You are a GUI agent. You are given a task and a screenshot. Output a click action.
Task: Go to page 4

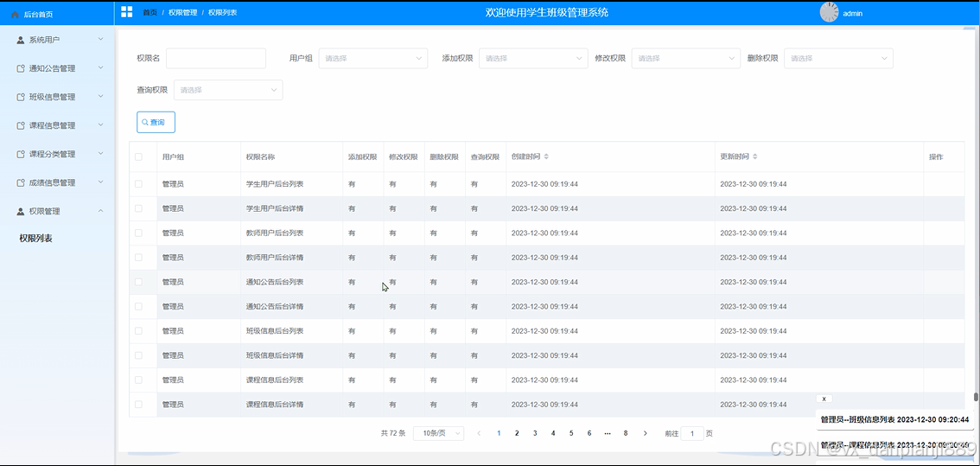(x=553, y=433)
